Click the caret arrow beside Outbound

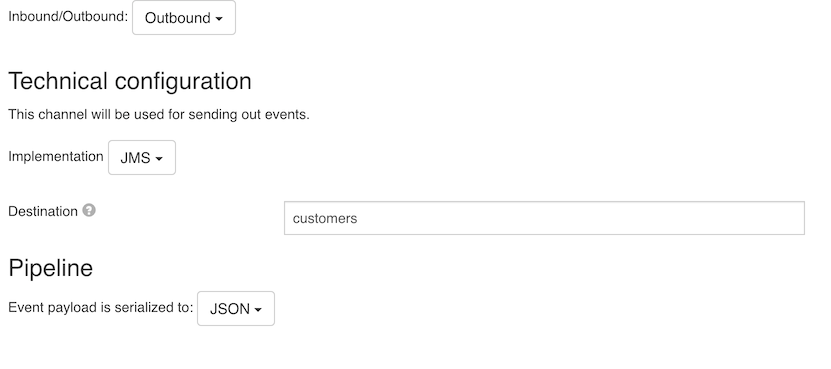pyautogui.click(x=219, y=19)
